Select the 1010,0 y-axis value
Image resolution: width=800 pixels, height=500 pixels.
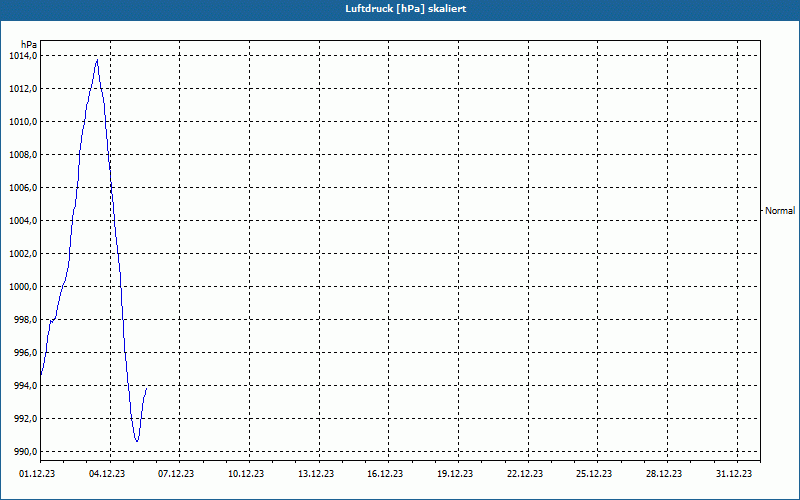(x=23, y=121)
